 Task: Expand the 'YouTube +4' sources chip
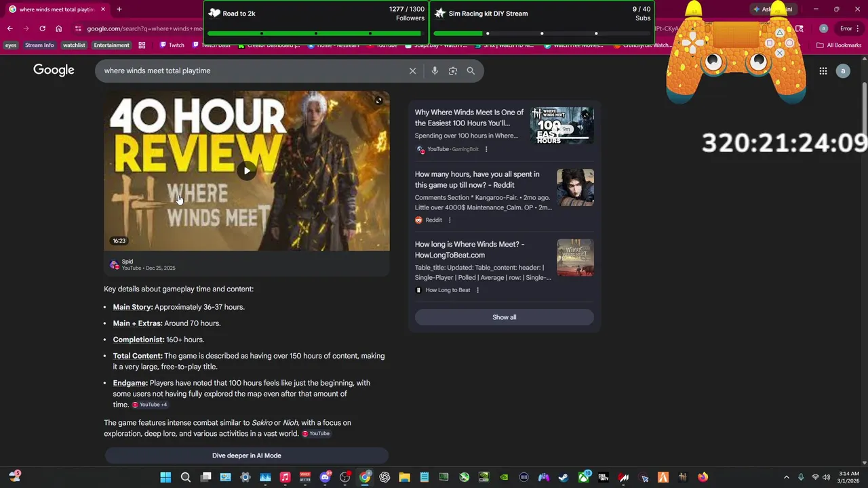pyautogui.click(x=149, y=405)
